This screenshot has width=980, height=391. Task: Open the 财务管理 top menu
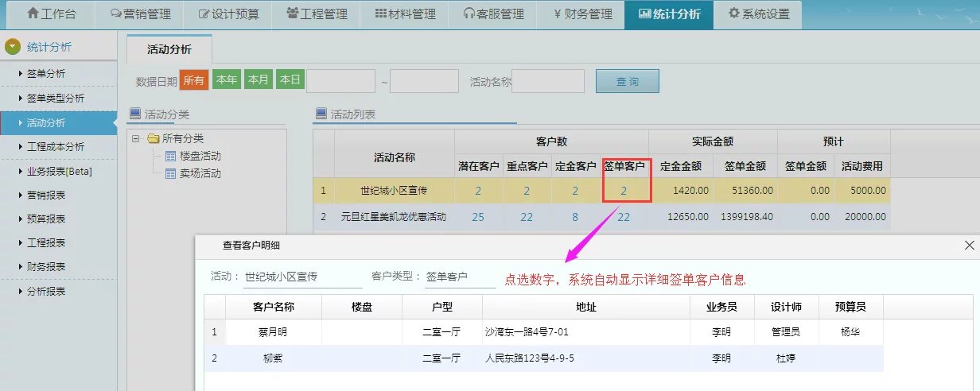[x=582, y=14]
